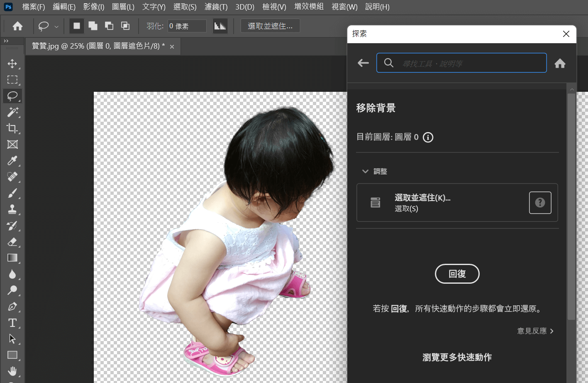Select the Hand tool
The height and width of the screenshot is (383, 588).
(x=12, y=371)
